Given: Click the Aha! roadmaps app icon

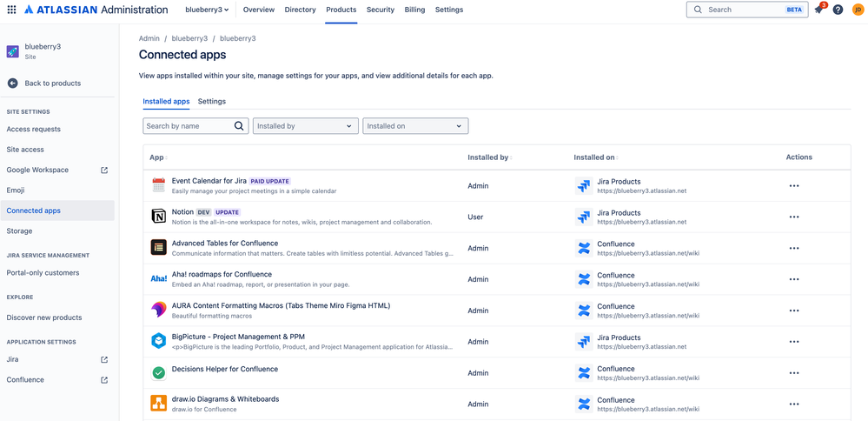Looking at the screenshot, I should (x=159, y=278).
